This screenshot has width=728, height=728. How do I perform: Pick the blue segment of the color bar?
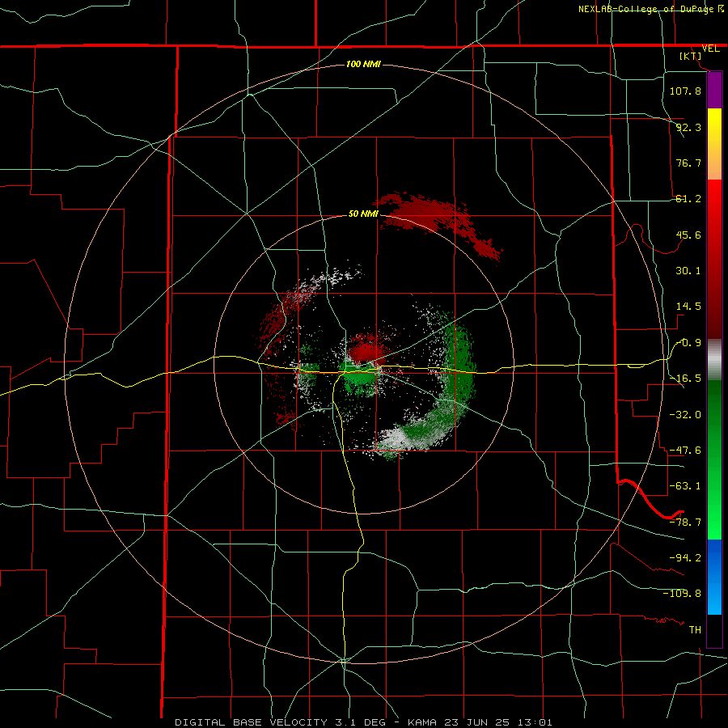714,577
